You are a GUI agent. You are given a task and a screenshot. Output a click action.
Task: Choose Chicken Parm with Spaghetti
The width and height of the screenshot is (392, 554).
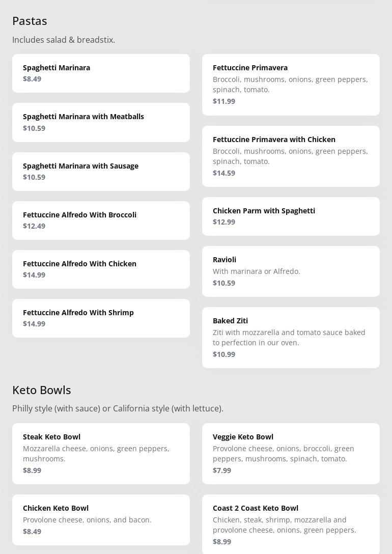[291, 216]
